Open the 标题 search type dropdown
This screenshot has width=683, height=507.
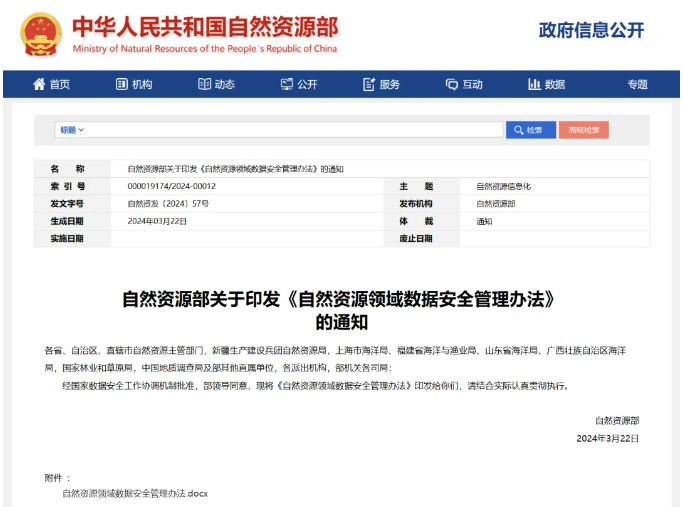pos(72,130)
